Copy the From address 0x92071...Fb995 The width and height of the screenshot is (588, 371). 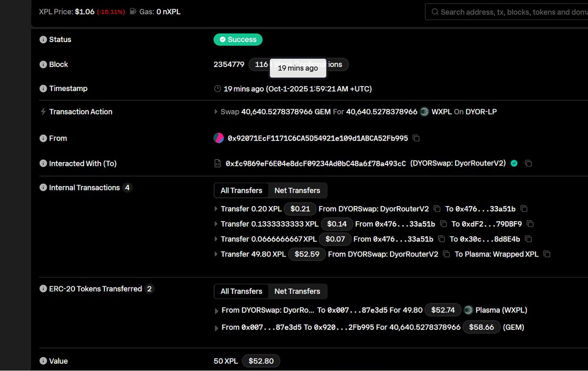pyautogui.click(x=416, y=139)
